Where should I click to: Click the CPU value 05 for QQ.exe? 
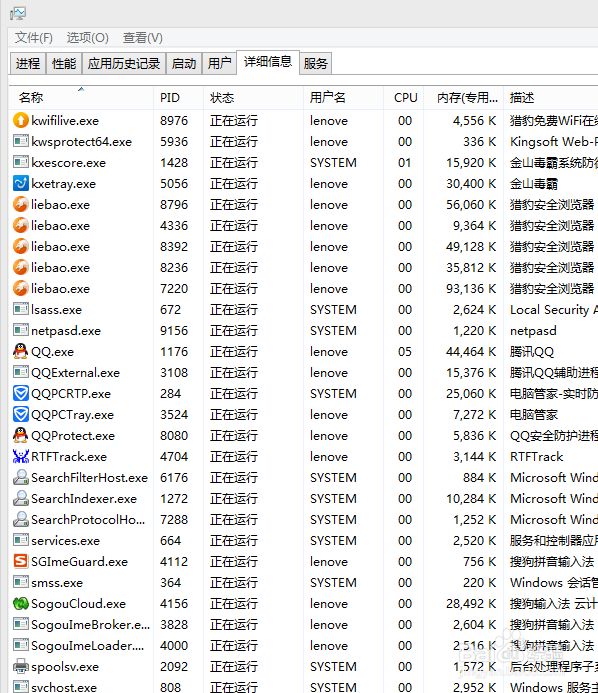click(x=405, y=352)
